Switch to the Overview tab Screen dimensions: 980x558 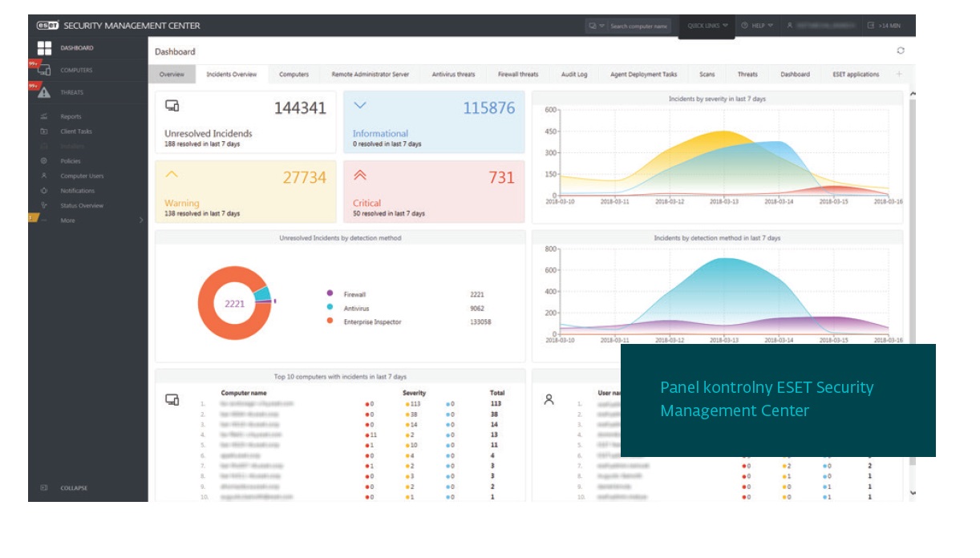[x=172, y=74]
